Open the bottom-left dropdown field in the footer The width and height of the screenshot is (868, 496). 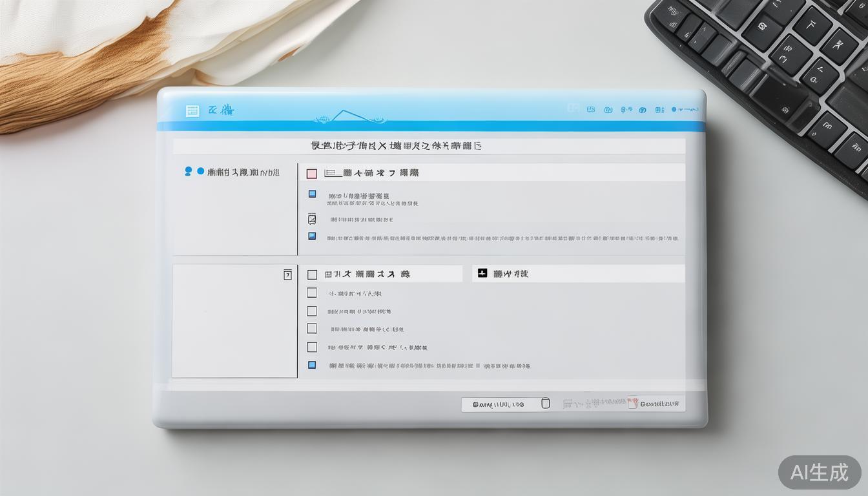(x=499, y=404)
